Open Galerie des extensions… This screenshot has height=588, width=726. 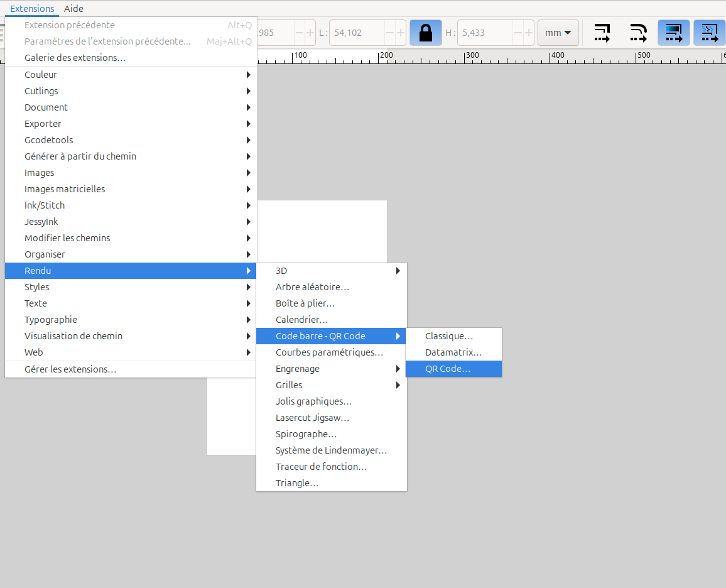(75, 58)
